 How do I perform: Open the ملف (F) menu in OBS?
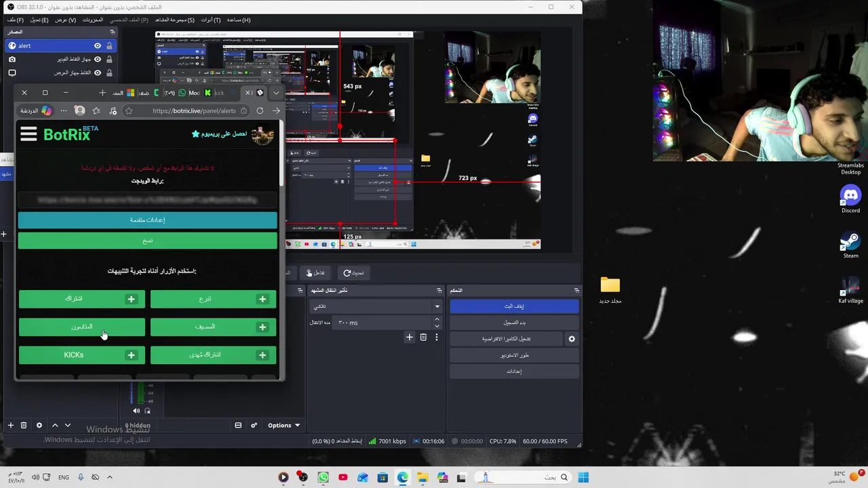point(15,20)
